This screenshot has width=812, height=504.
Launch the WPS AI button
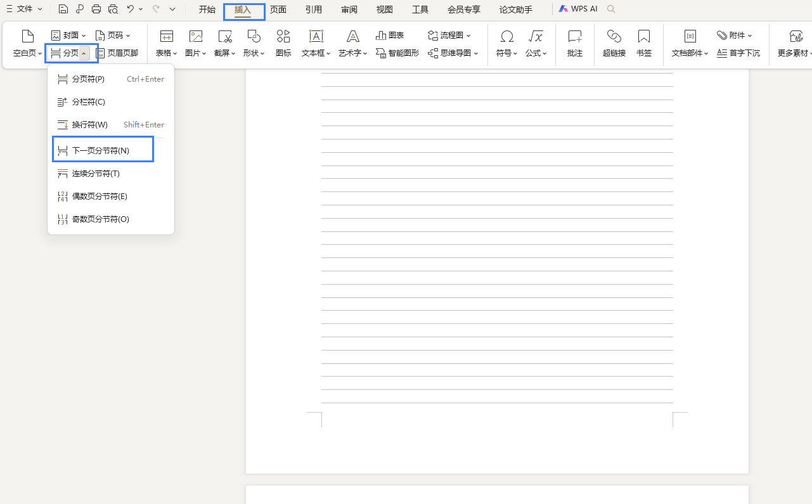578,10
